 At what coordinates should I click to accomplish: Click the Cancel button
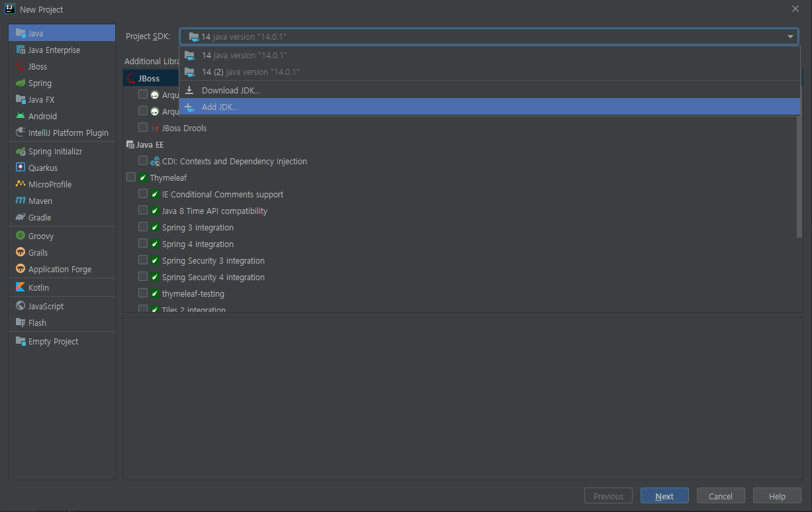tap(721, 496)
